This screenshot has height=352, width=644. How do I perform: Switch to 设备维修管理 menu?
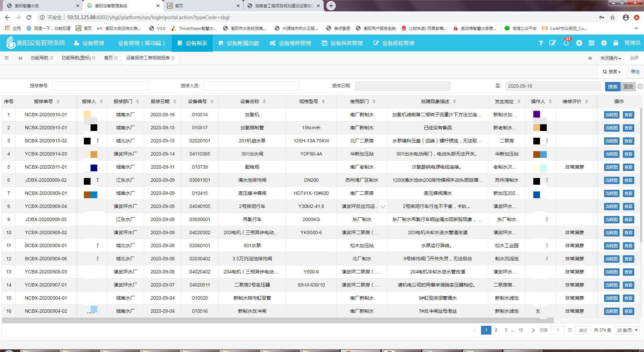click(x=290, y=43)
